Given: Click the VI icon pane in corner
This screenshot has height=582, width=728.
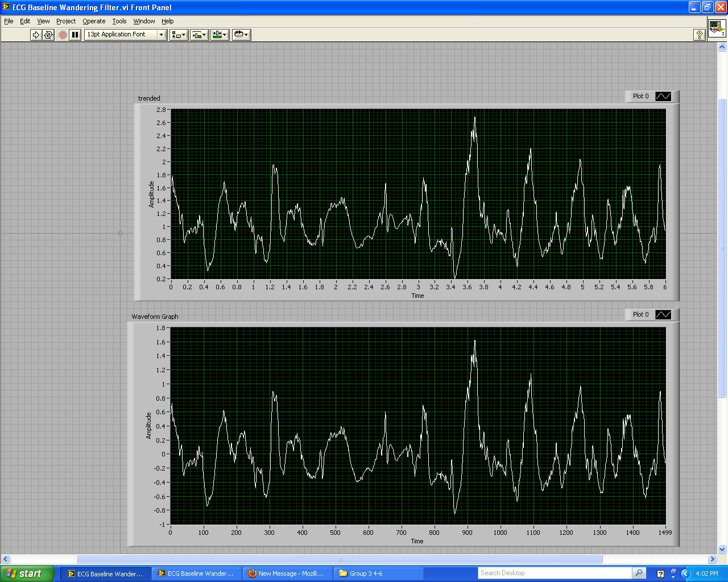Looking at the screenshot, I should 716,28.
